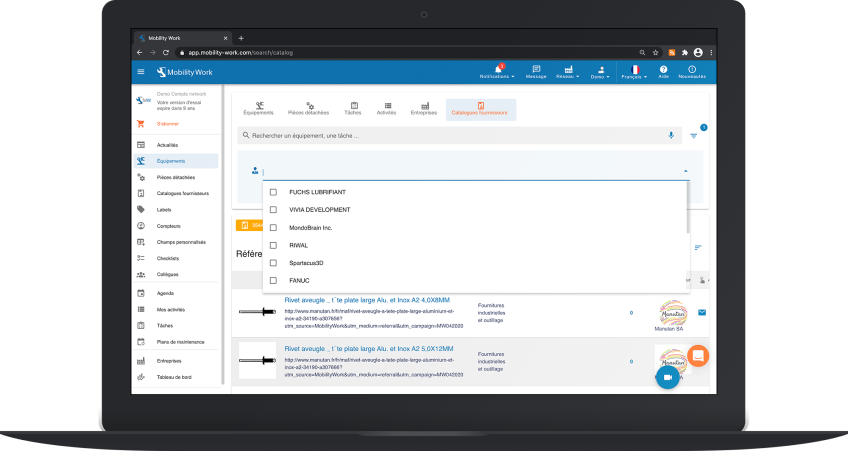
Task: Click the browser address bar
Action: 408,52
